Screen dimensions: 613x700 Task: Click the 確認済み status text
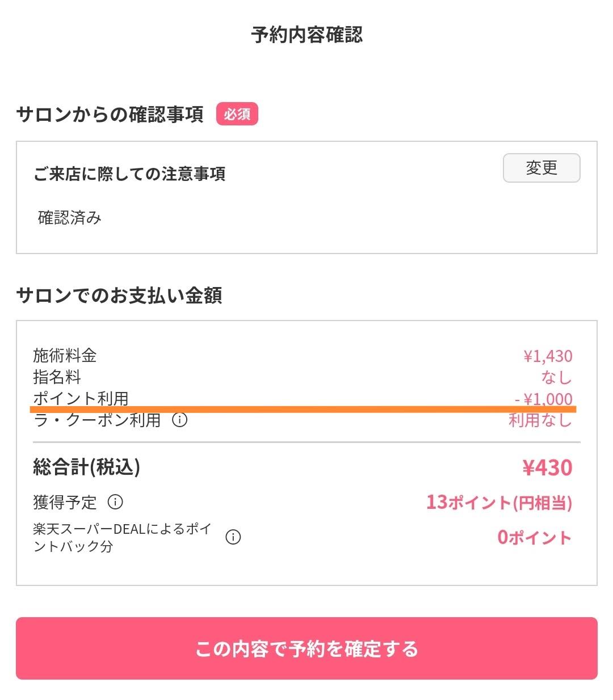[x=69, y=218]
